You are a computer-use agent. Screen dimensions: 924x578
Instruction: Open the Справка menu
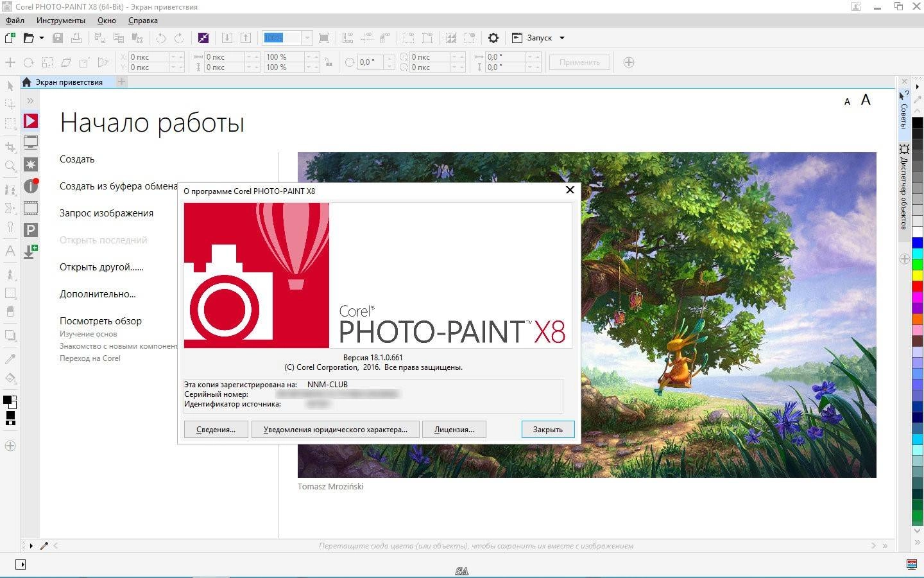click(x=143, y=21)
